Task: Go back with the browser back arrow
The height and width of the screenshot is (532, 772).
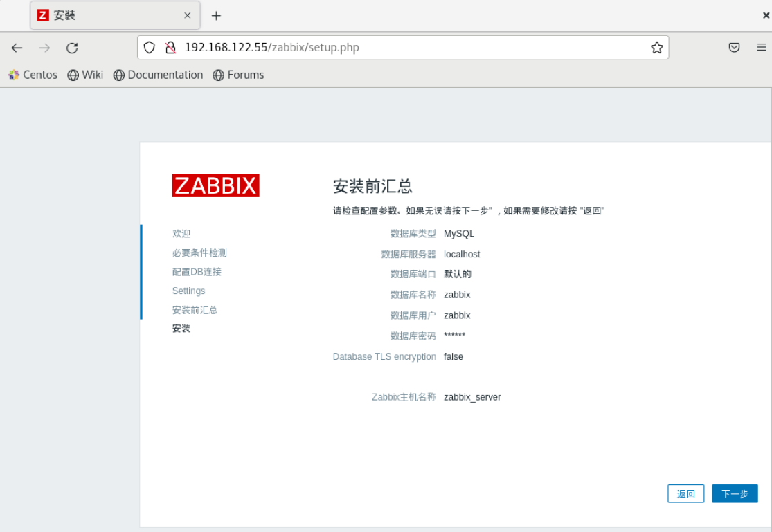Action: [17, 48]
